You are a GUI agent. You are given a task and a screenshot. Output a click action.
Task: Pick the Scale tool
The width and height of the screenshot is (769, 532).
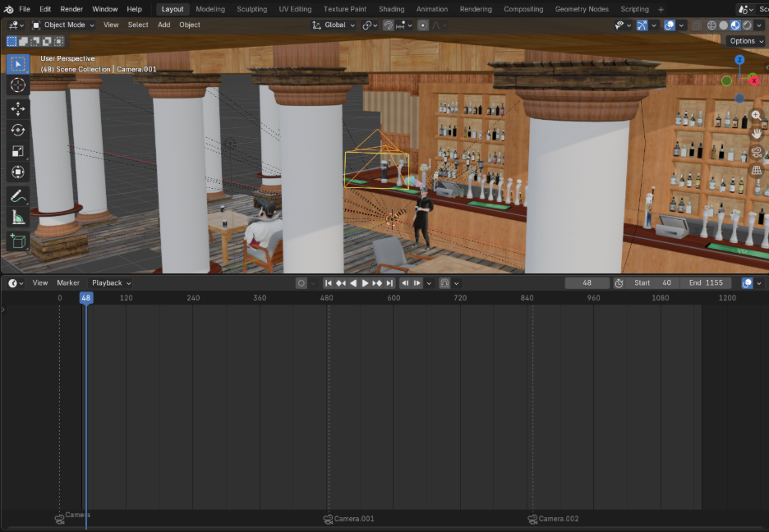tap(18, 151)
